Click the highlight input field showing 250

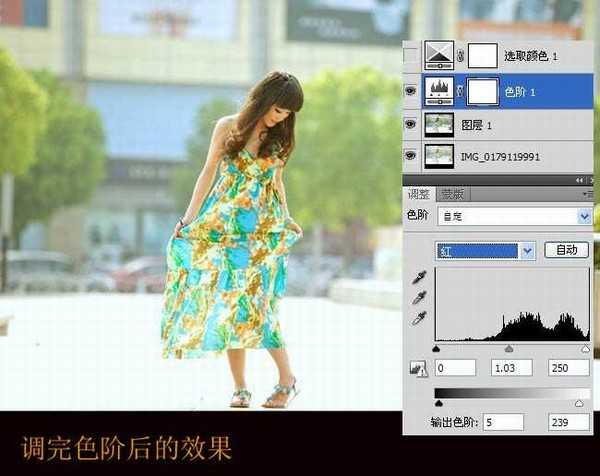point(568,368)
